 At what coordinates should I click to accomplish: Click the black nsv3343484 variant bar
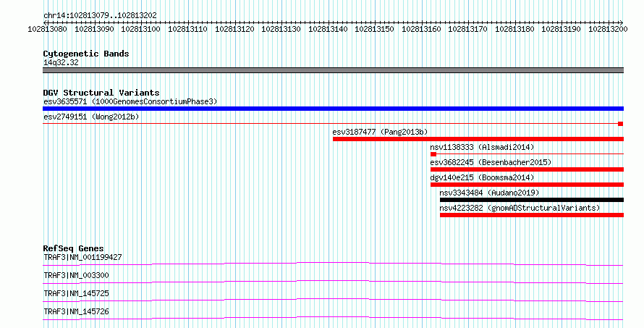click(532, 200)
